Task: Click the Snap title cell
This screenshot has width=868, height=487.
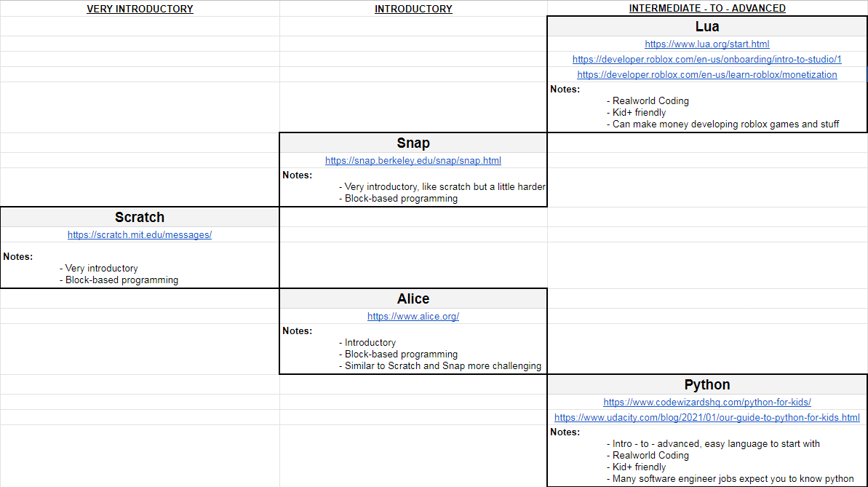Action: pos(413,143)
